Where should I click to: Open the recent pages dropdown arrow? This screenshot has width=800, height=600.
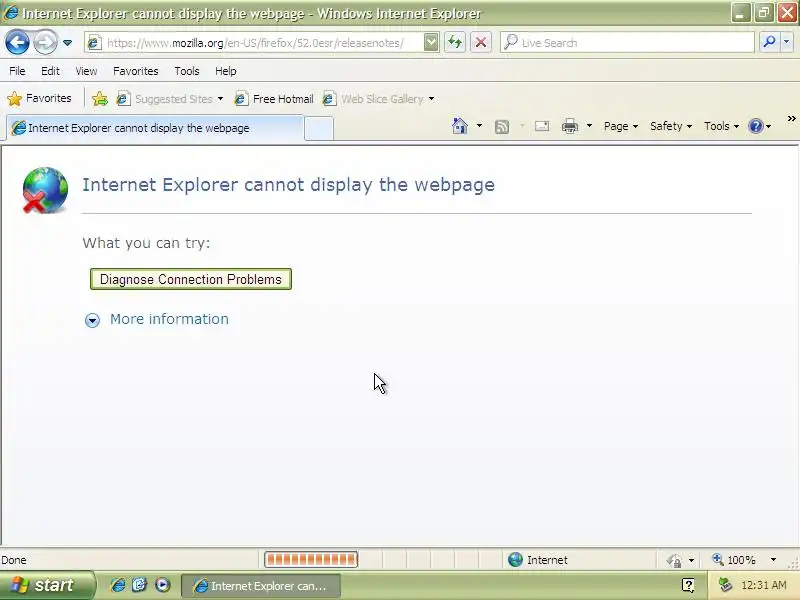67,43
